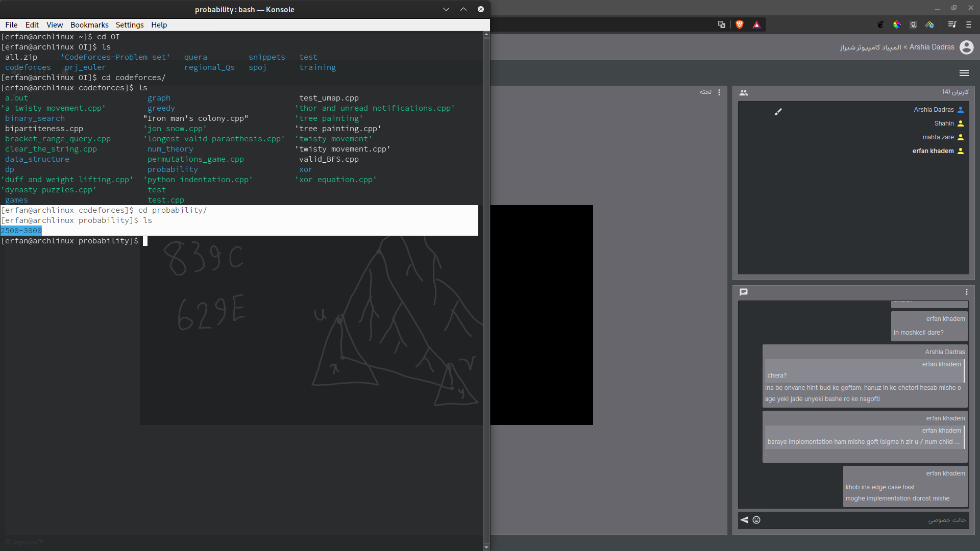Screen dimensions: 980x551
Task: Click the lightbulb extension icon
Action: pyautogui.click(x=913, y=24)
